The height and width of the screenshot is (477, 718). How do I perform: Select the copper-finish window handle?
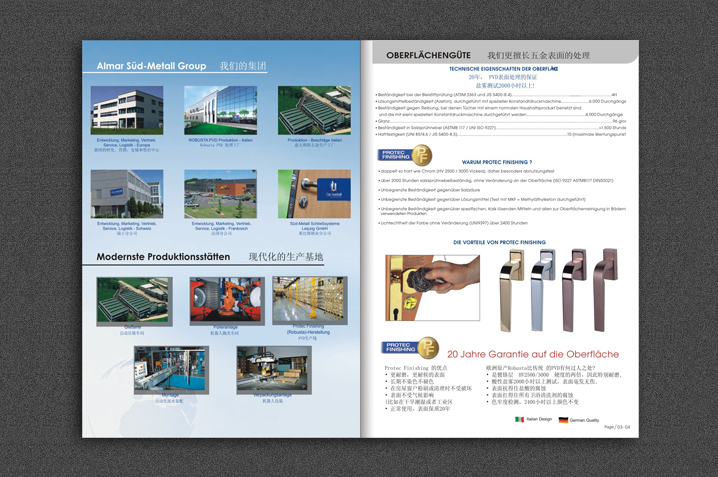[574, 290]
